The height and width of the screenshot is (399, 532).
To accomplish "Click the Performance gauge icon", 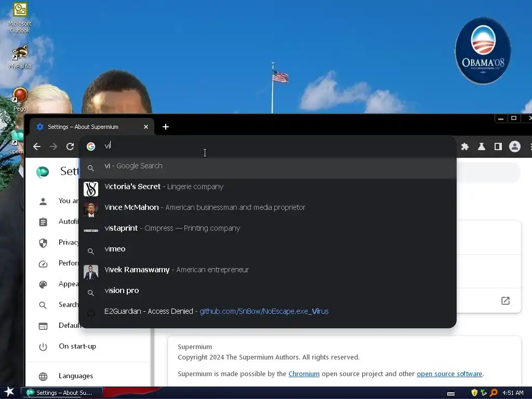I will (x=43, y=263).
